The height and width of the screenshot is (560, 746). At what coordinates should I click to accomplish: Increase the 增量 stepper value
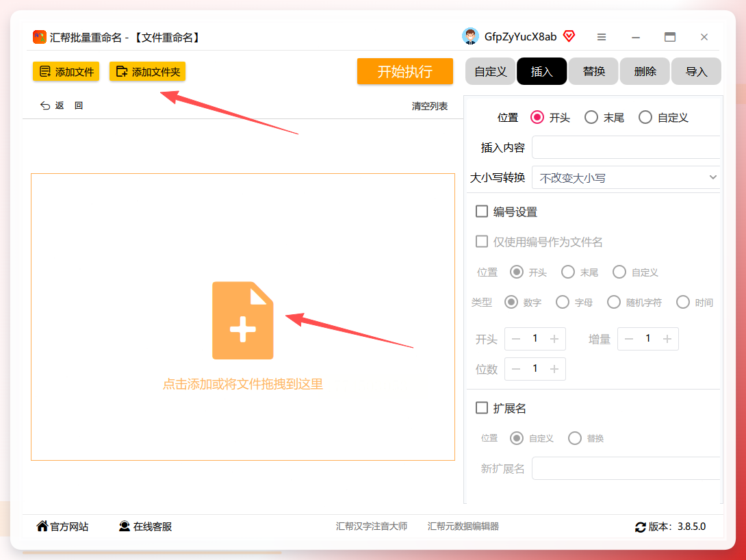(x=667, y=339)
